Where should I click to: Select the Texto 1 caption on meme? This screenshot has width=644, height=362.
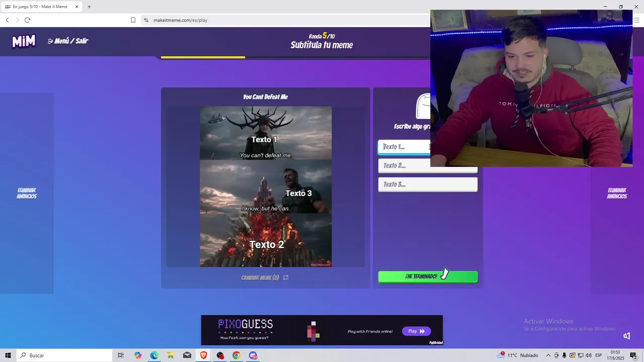click(264, 139)
